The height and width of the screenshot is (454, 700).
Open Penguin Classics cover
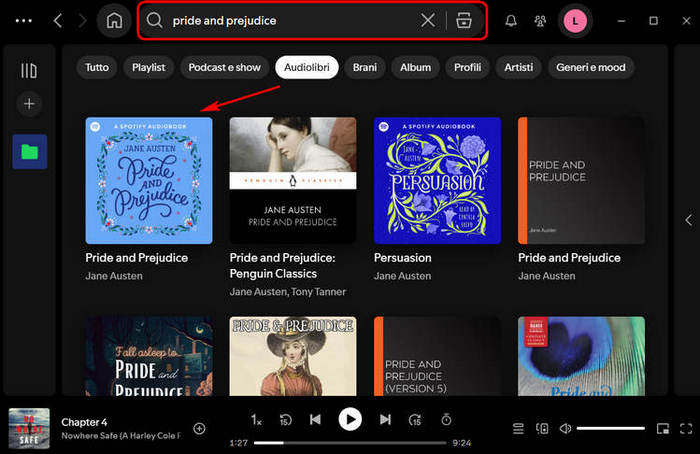pyautogui.click(x=293, y=181)
